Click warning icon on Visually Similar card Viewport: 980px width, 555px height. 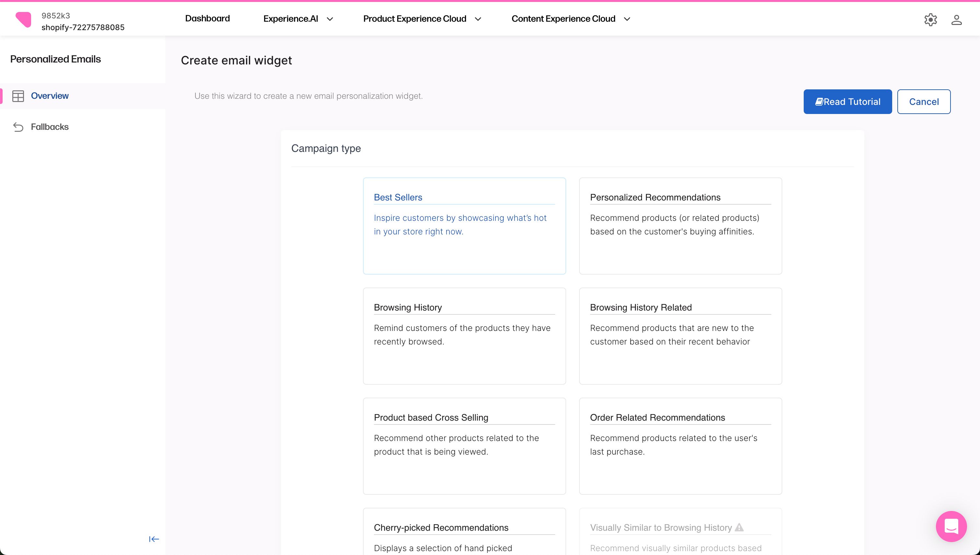click(739, 527)
